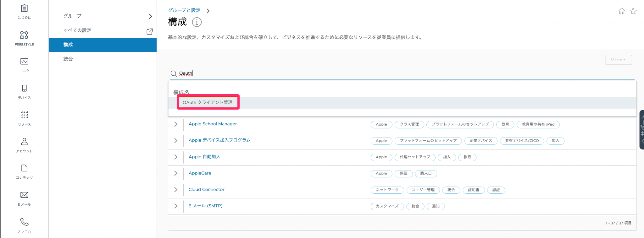644x238 pixels.
Task: Open the Cloud Connector link
Action: coord(206,189)
